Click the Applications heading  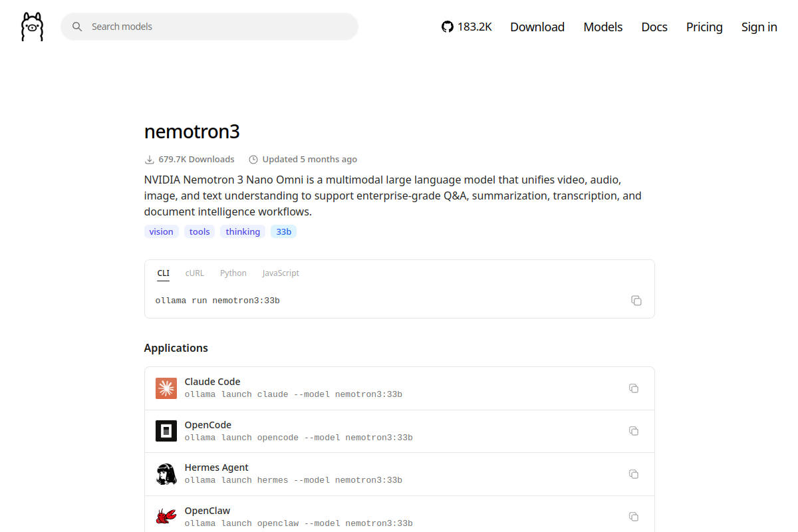point(176,348)
